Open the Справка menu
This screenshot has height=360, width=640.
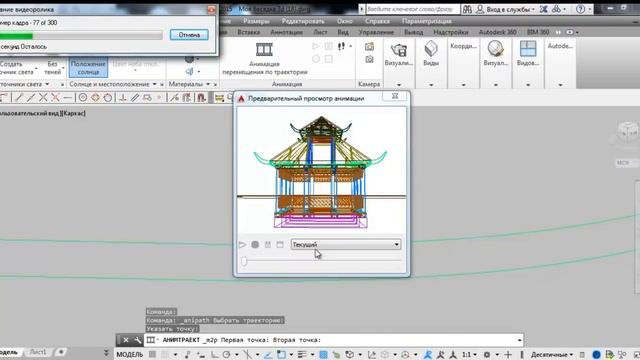pos(377,21)
